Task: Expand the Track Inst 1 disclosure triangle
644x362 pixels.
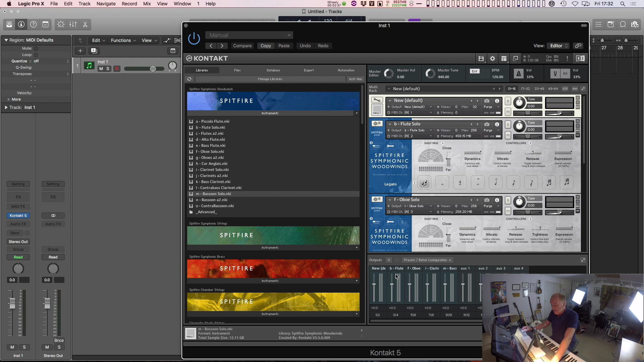Action: [6, 108]
